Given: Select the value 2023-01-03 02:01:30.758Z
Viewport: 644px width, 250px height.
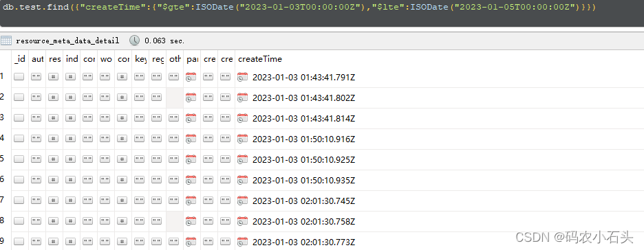Looking at the screenshot, I should pyautogui.click(x=303, y=222).
